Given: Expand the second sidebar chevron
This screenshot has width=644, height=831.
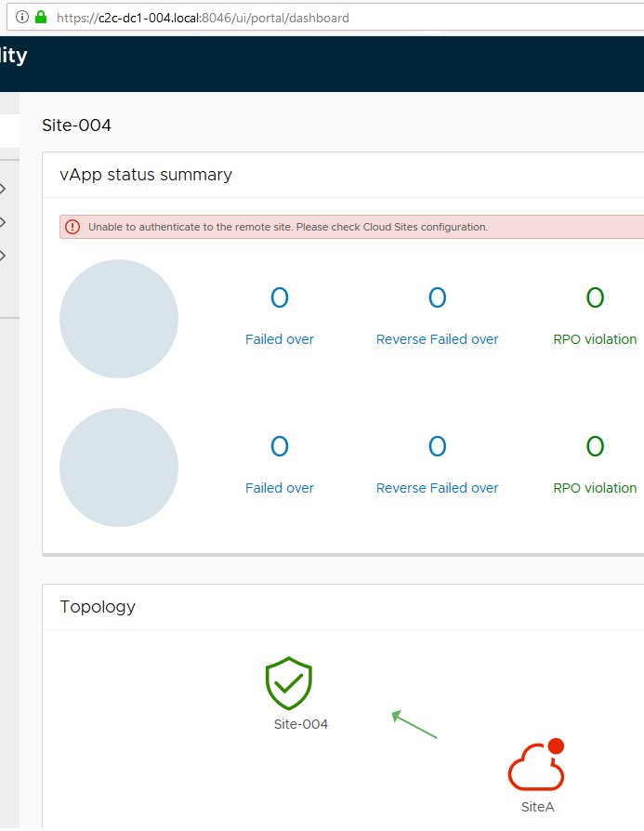Looking at the screenshot, I should [x=4, y=222].
